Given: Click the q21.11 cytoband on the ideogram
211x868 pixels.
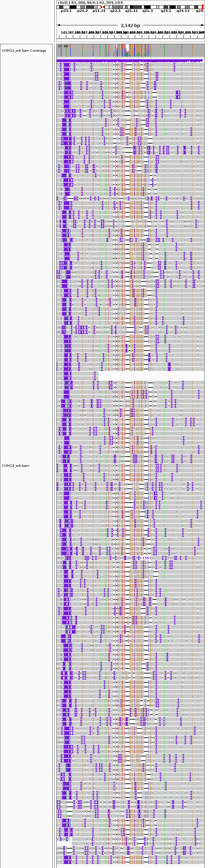Looking at the screenshot, I should (131, 7).
